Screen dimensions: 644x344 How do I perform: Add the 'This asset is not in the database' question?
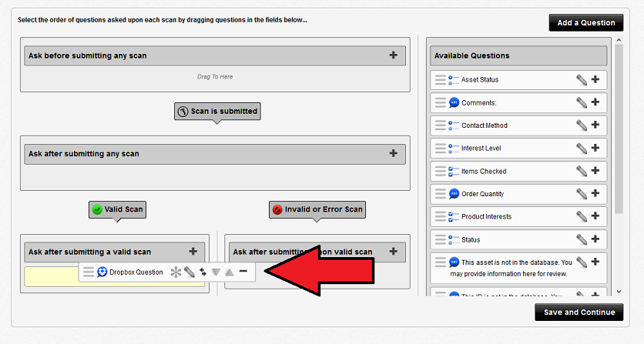point(595,262)
